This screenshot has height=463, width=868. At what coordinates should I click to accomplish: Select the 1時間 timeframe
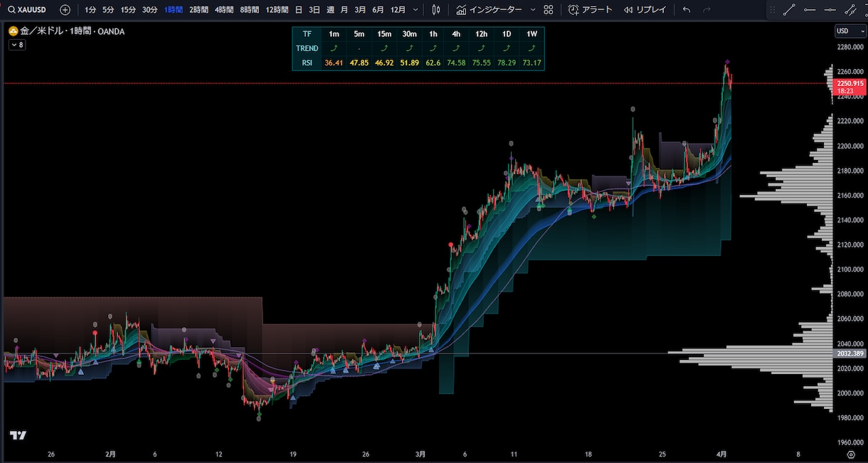[x=174, y=10]
